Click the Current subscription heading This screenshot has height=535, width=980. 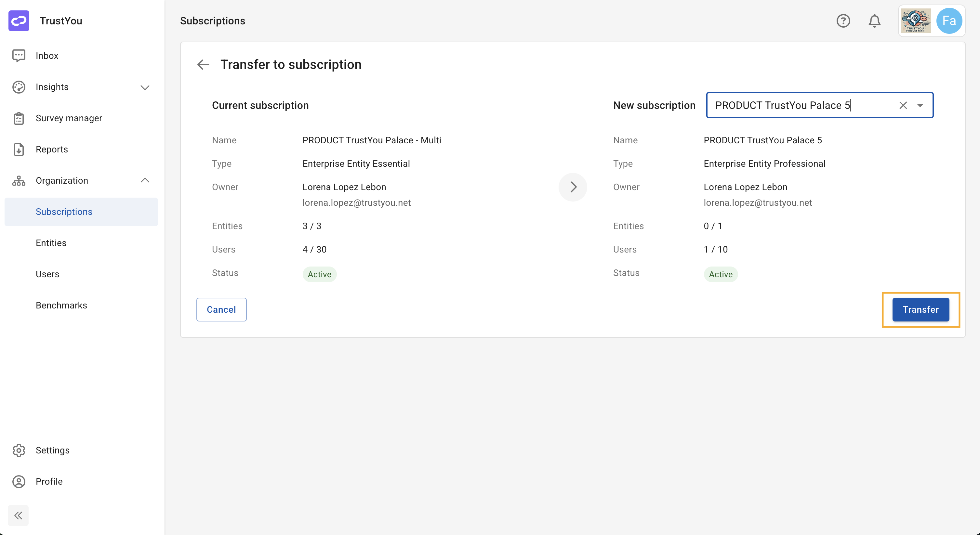260,105
